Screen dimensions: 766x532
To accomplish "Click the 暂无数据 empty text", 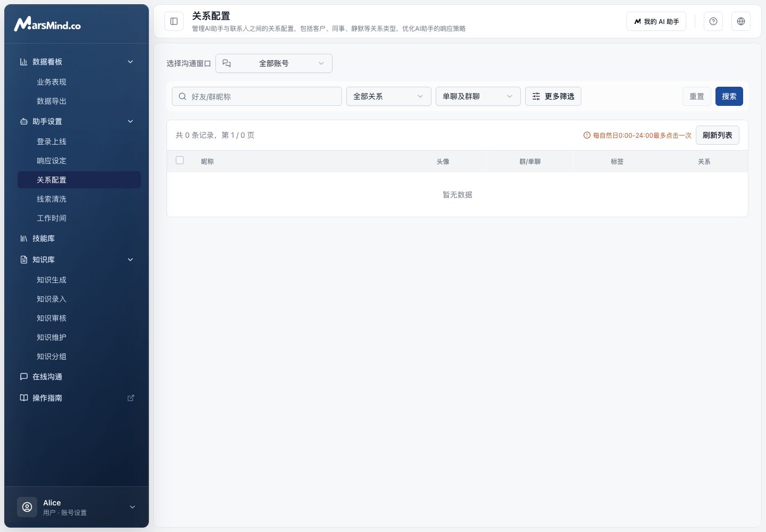I will click(x=457, y=195).
